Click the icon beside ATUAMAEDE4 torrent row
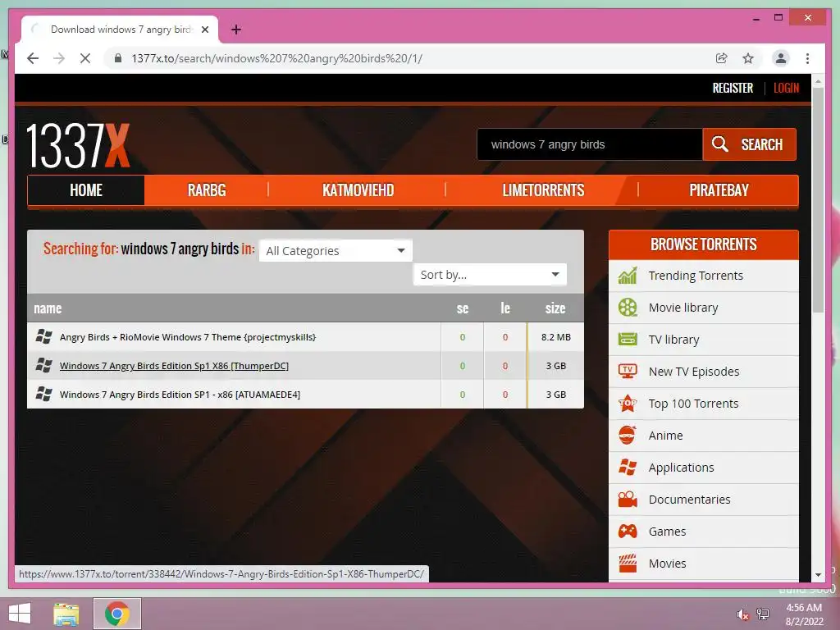This screenshot has width=840, height=630. 44,395
